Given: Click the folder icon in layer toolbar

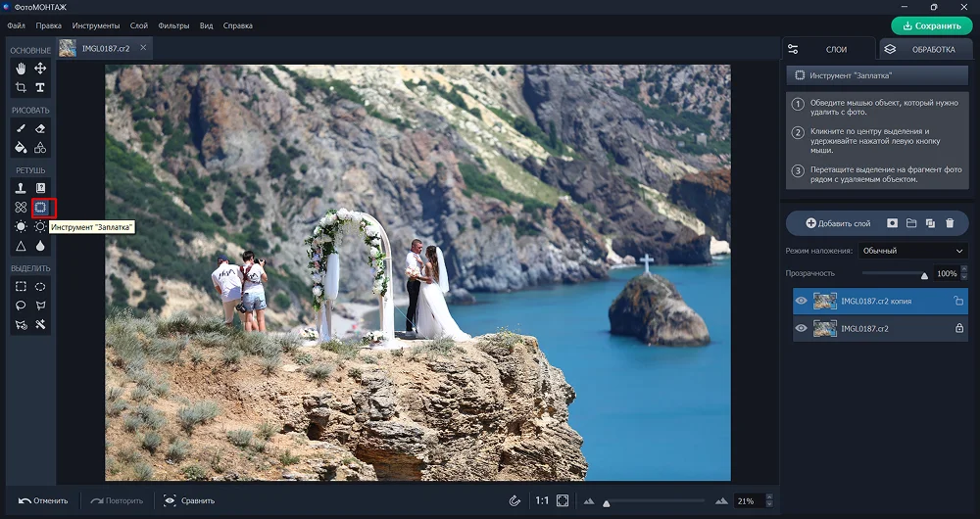Looking at the screenshot, I should 911,223.
